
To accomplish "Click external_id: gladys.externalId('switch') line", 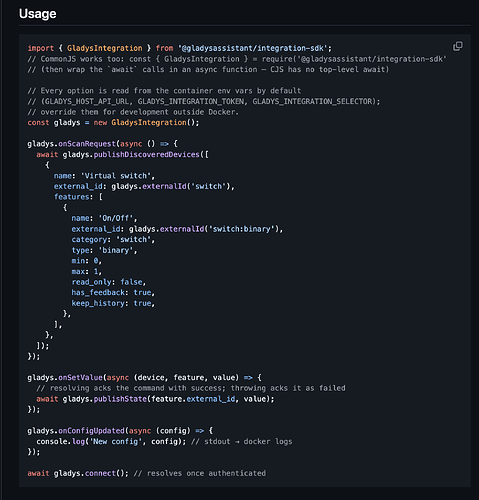I will coord(144,186).
